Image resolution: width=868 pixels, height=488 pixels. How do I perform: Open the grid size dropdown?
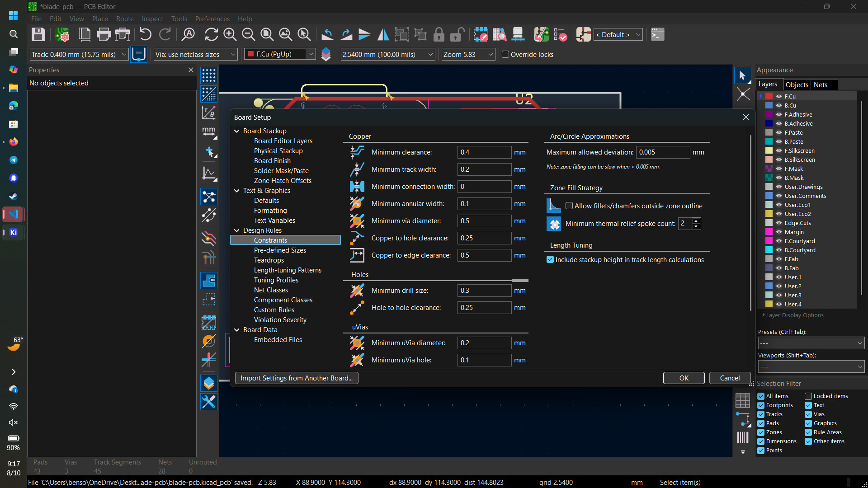(387, 54)
